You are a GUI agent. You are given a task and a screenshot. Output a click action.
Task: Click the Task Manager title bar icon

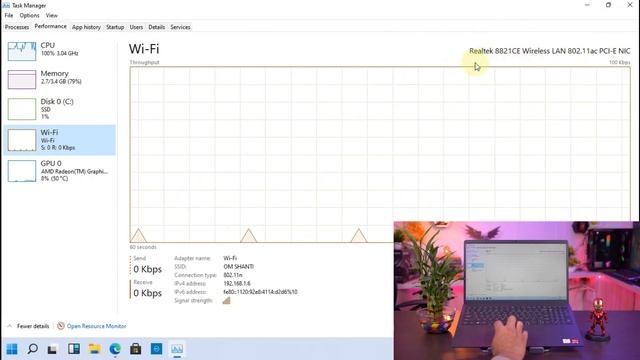pos(6,5)
